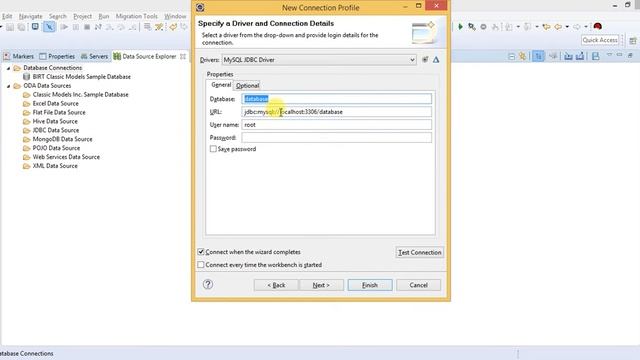Switch to the Servers view tab
Viewport: 640px width, 360px height.
pos(94,56)
